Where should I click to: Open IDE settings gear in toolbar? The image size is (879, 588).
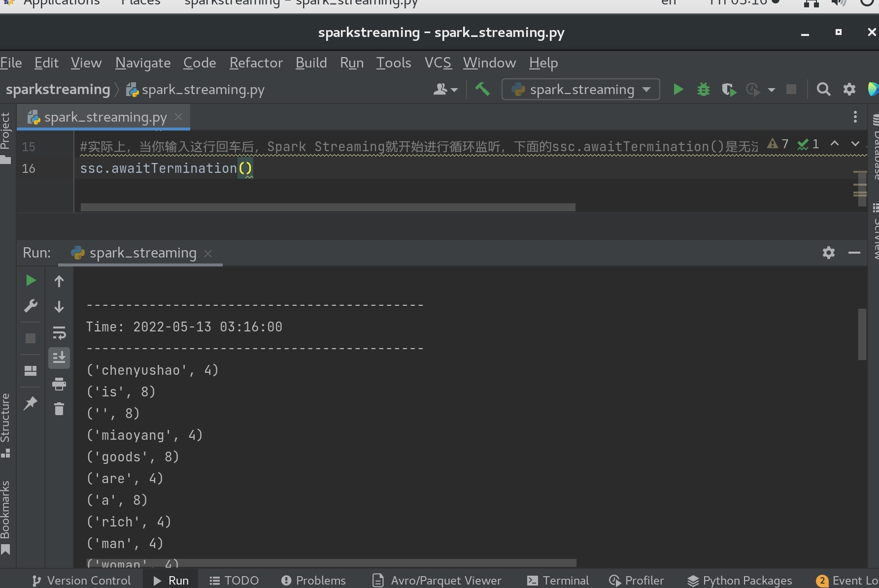849,90
